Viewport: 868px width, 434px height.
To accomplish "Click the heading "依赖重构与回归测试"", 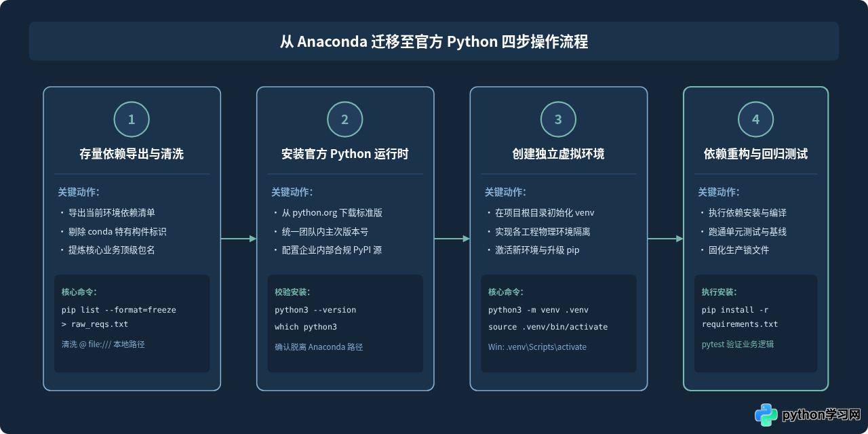I will [x=755, y=154].
